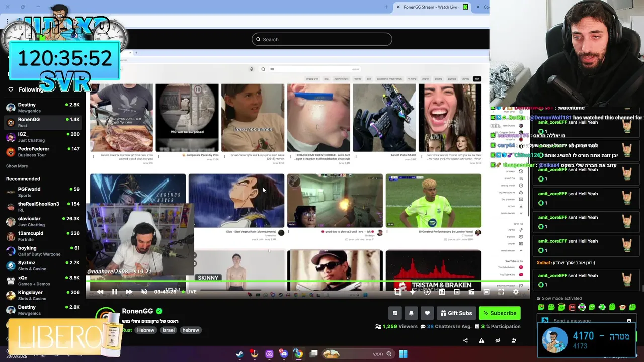
Task: Jump to LIVE in the player
Action: [x=189, y=292]
